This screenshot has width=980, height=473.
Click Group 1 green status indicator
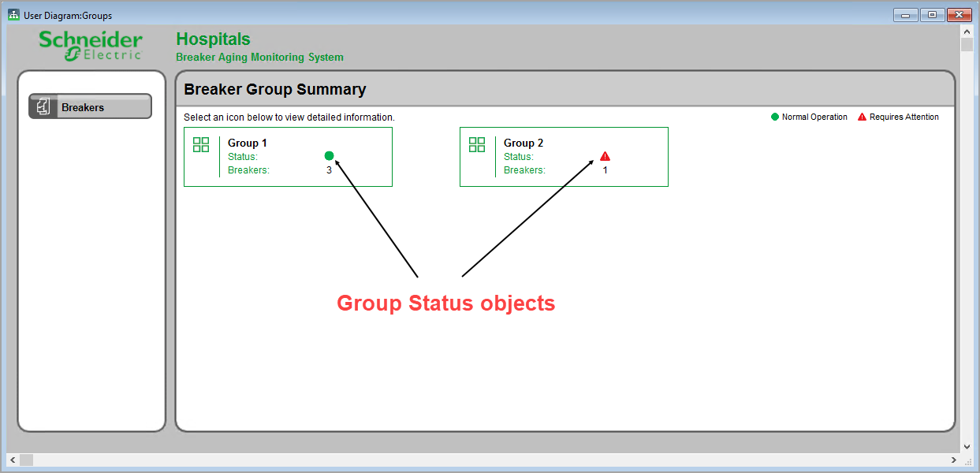(329, 156)
